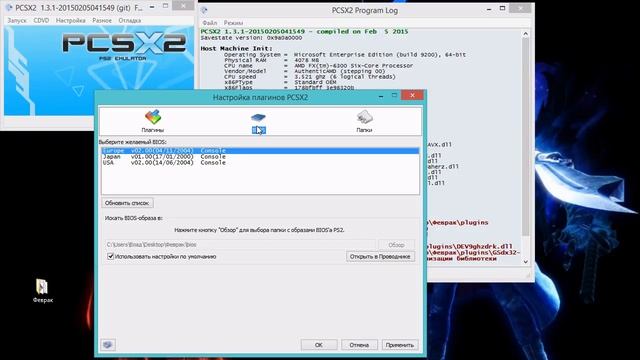Screen dimensions: 640x360
Task: Click the screenshot icon at dialog bottom-left
Action: click(108, 345)
